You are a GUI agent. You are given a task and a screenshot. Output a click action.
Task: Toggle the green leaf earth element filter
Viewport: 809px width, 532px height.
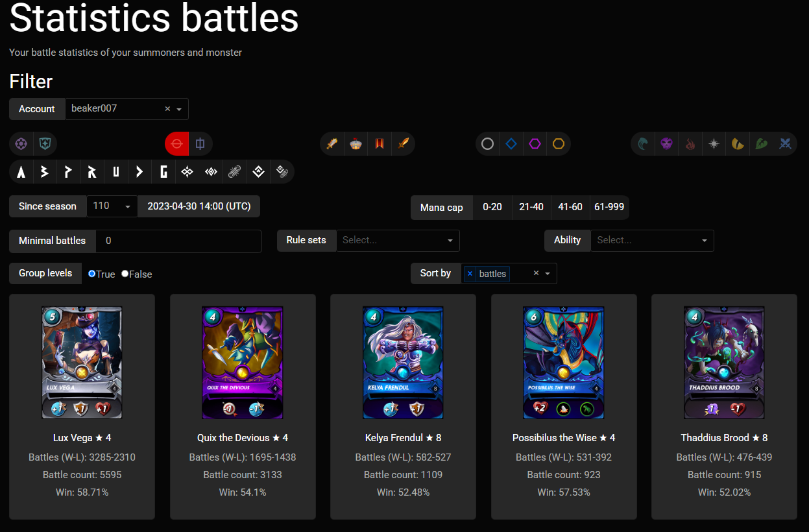coord(762,143)
